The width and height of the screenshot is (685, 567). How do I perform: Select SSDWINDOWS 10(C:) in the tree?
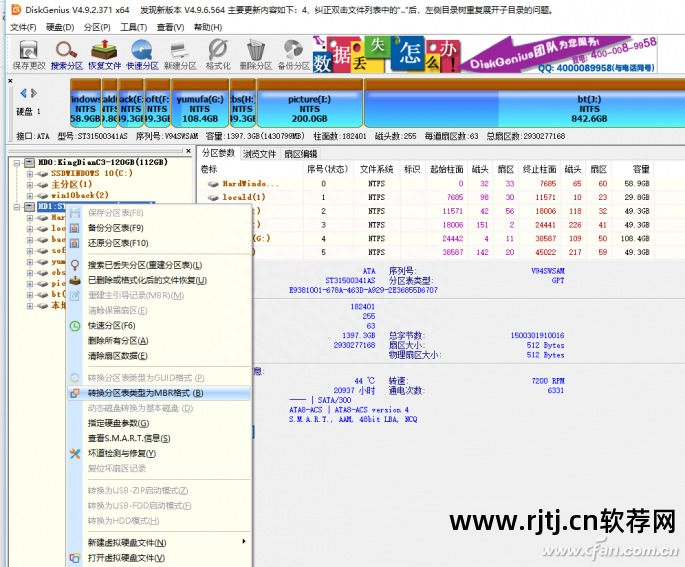[92, 173]
